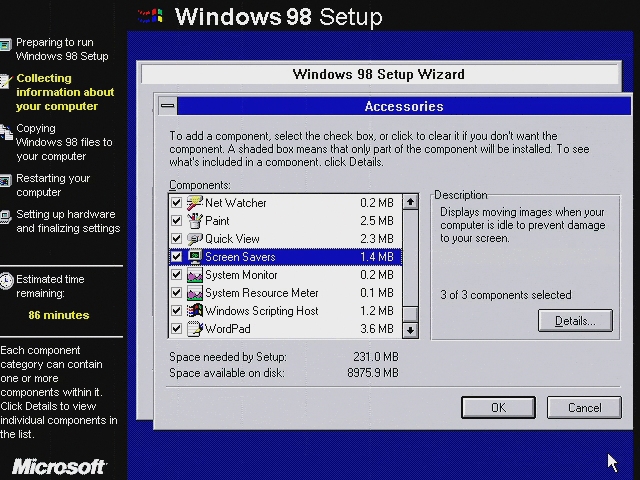Uncheck the Net Watcher checkbox
Image resolution: width=640 pixels, height=480 pixels.
coord(176,203)
